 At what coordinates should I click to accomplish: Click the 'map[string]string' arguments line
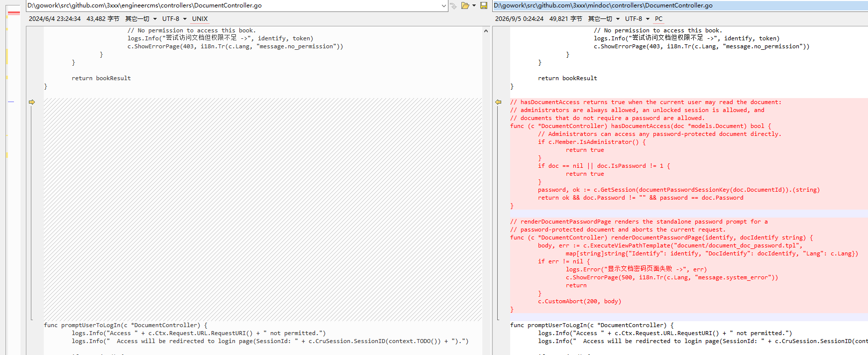712,253
